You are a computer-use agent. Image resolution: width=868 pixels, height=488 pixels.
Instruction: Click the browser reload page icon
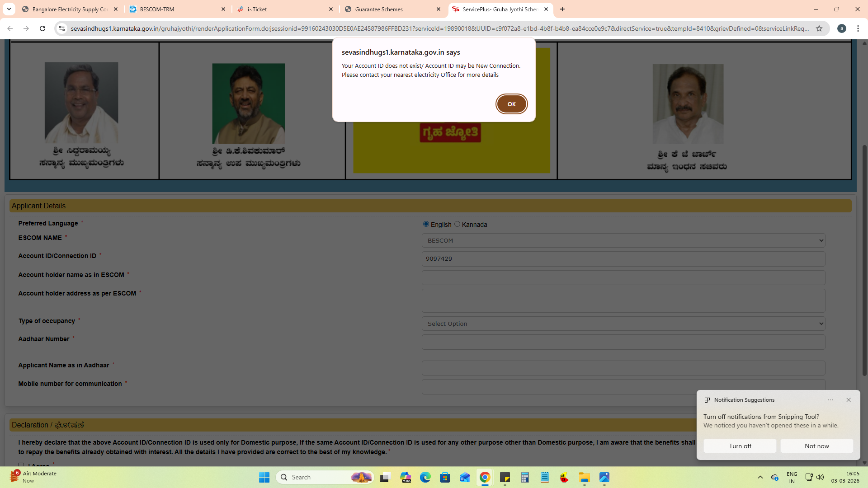(42, 28)
